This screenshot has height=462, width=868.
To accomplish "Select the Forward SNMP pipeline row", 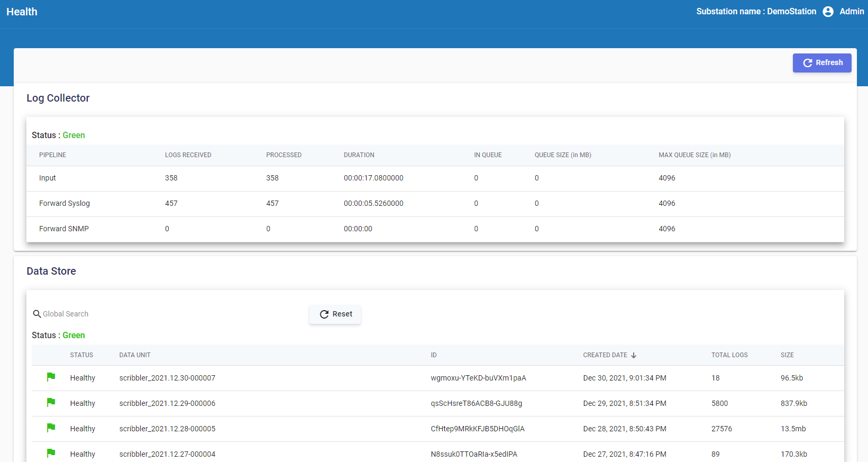I will pyautogui.click(x=64, y=229).
